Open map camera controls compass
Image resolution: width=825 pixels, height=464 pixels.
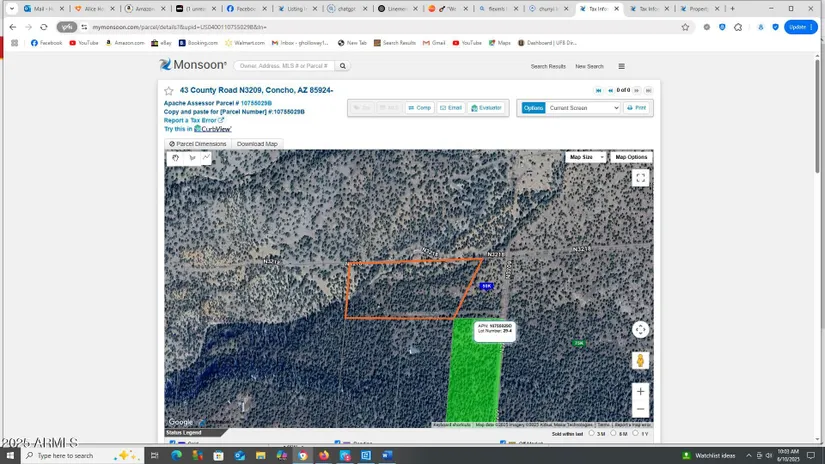click(640, 329)
